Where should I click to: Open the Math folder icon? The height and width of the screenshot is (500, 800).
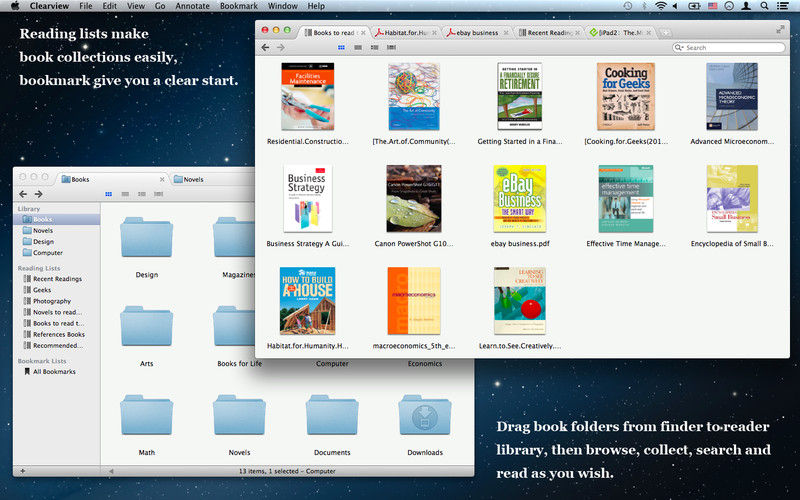click(x=146, y=414)
